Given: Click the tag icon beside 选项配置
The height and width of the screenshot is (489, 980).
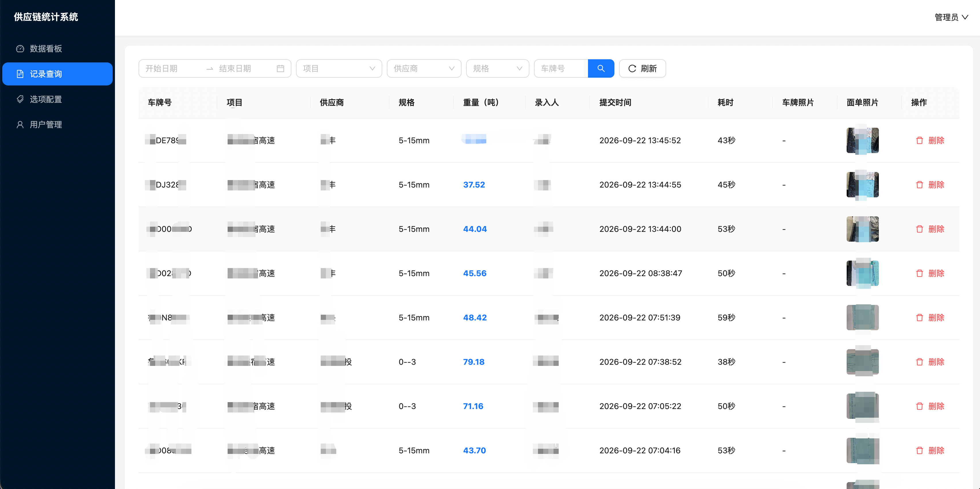Looking at the screenshot, I should (20, 99).
